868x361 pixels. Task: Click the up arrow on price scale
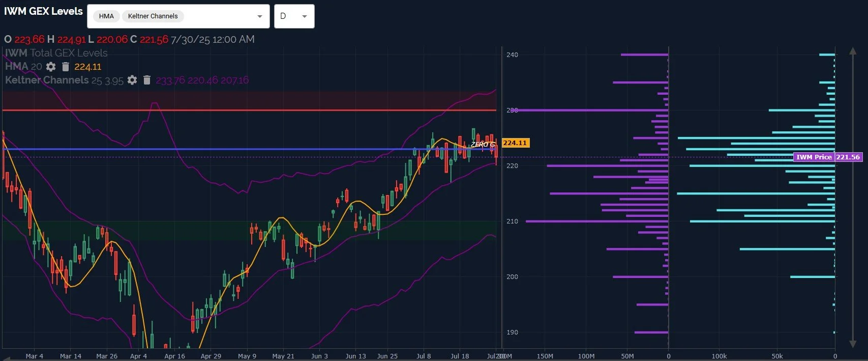tap(853, 51)
